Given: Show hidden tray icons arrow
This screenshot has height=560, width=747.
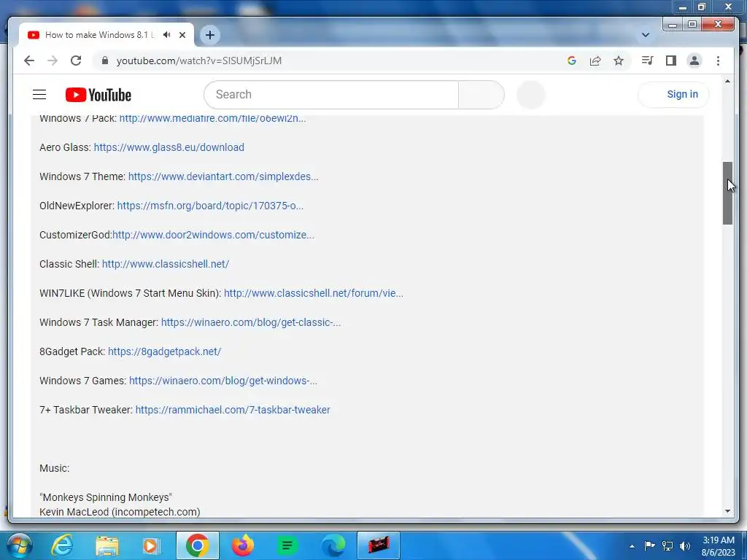Looking at the screenshot, I should pos(632,546).
